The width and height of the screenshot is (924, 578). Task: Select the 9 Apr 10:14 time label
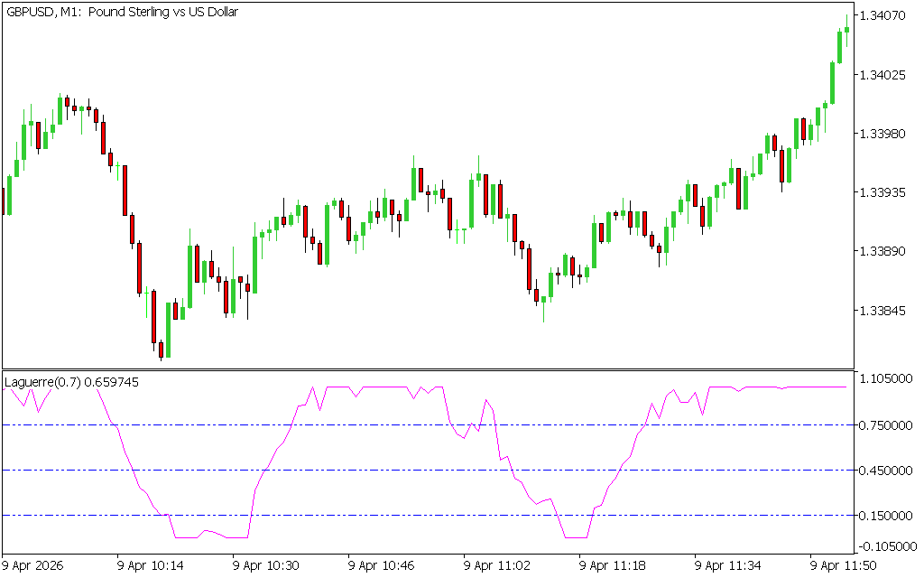(151, 565)
